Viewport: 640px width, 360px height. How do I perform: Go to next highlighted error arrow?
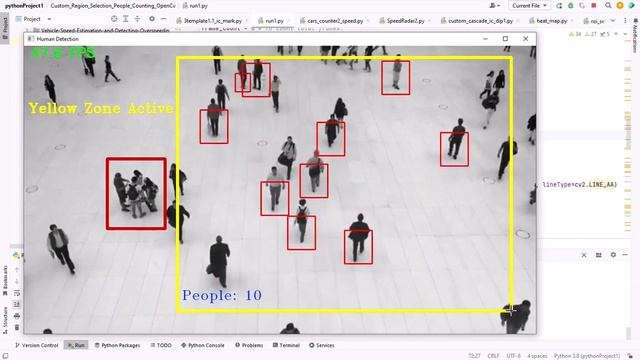(x=625, y=34)
